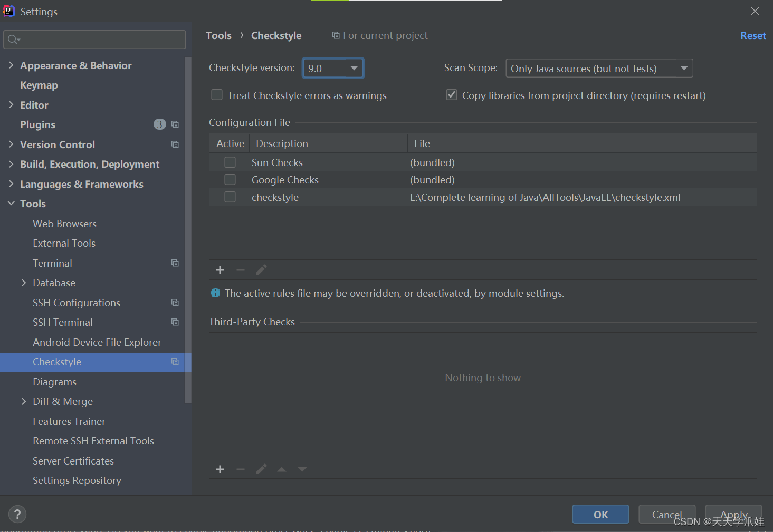Click project-level icon next to Plugins

point(175,124)
